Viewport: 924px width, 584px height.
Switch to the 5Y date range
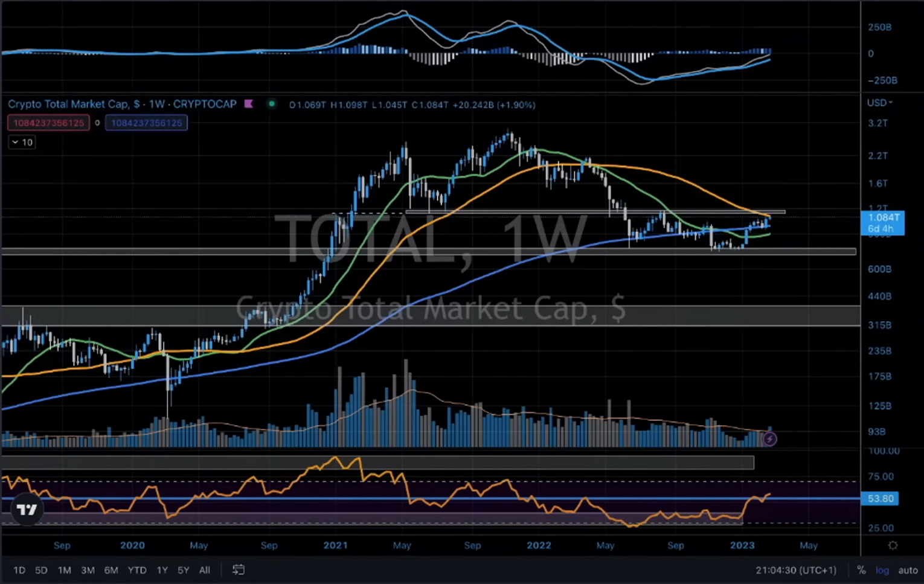point(183,570)
